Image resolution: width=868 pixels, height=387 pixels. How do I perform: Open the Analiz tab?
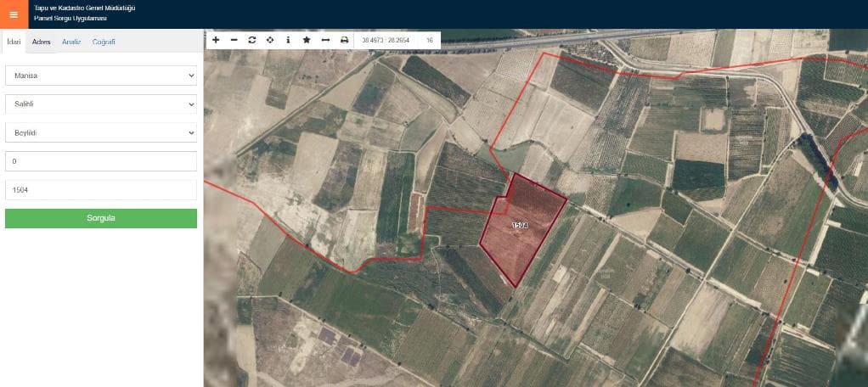tap(71, 42)
